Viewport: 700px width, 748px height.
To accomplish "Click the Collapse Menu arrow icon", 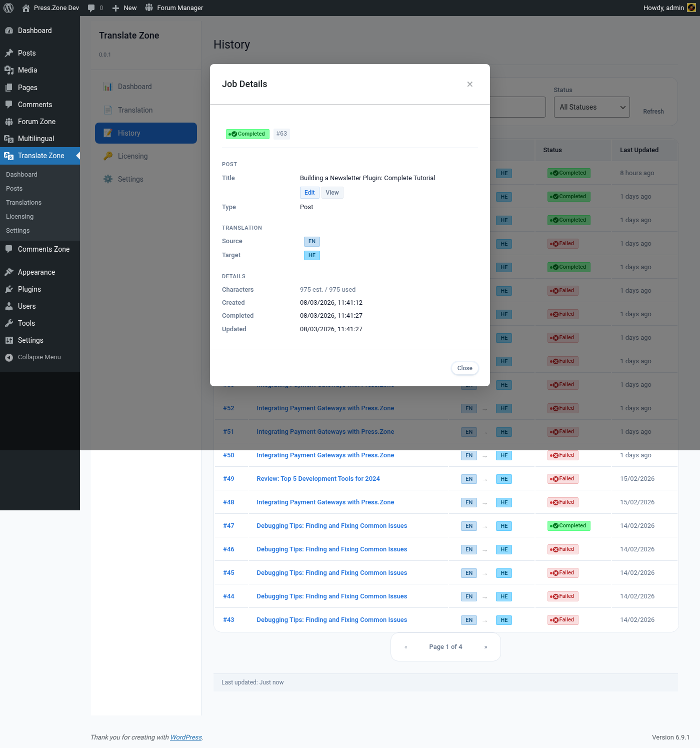I will (x=9, y=357).
